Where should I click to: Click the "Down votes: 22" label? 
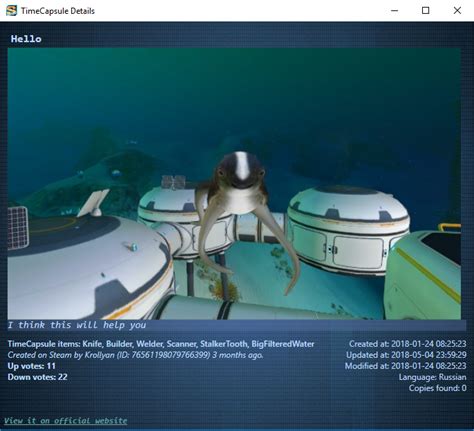point(38,377)
